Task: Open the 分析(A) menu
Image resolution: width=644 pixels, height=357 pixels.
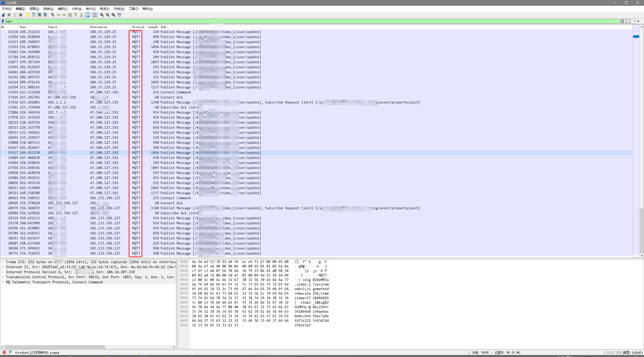Action: pyautogui.click(x=77, y=9)
